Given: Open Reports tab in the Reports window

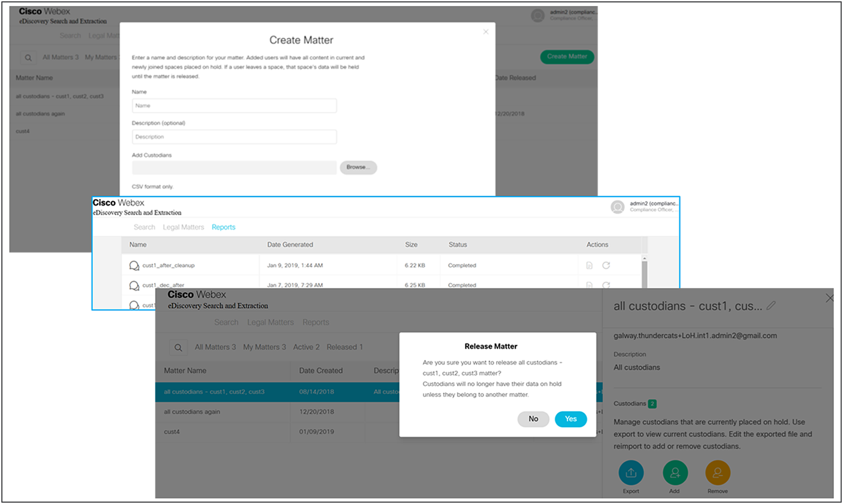Looking at the screenshot, I should (223, 227).
